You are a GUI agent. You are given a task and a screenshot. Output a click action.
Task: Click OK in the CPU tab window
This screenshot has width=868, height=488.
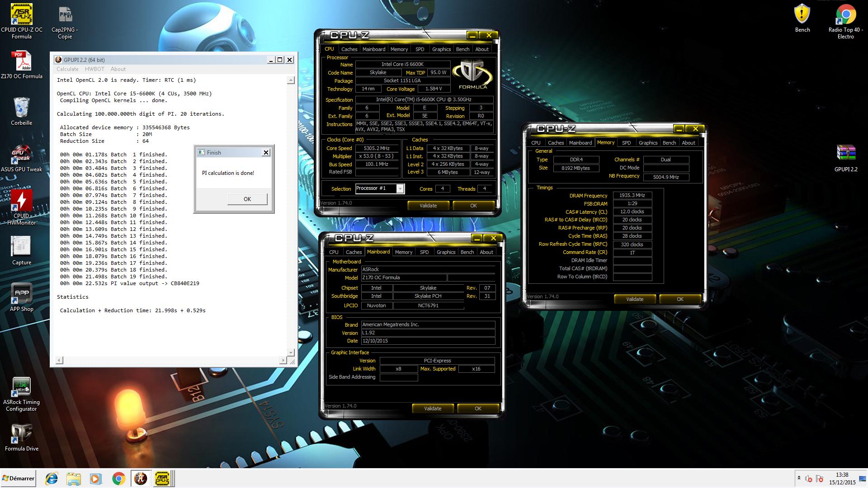point(473,206)
